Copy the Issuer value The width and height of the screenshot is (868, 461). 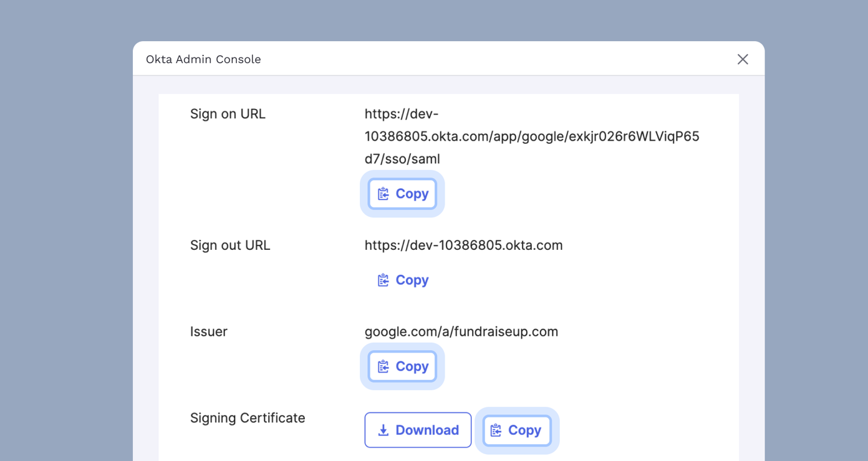tap(402, 366)
